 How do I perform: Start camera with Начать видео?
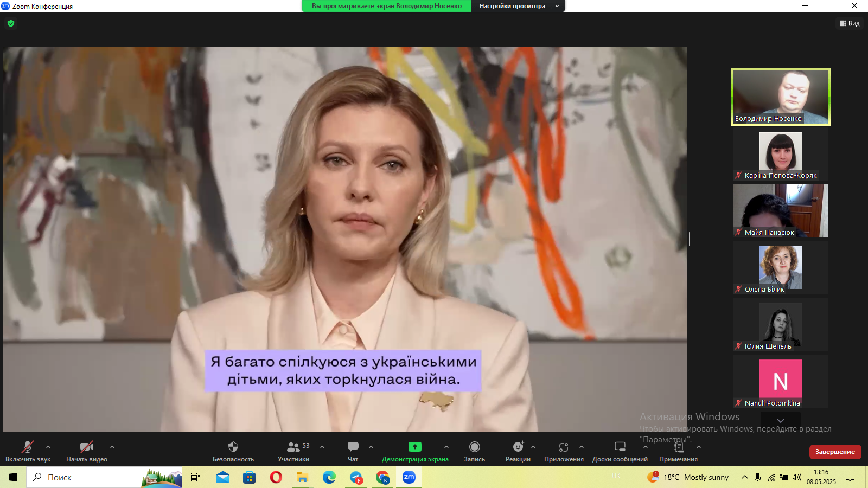pyautogui.click(x=87, y=451)
